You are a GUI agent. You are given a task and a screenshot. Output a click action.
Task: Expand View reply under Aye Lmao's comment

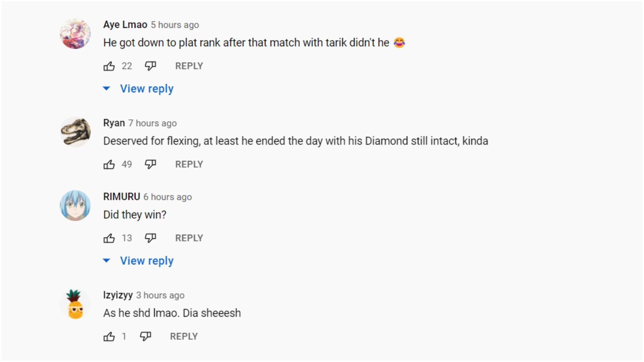click(147, 89)
